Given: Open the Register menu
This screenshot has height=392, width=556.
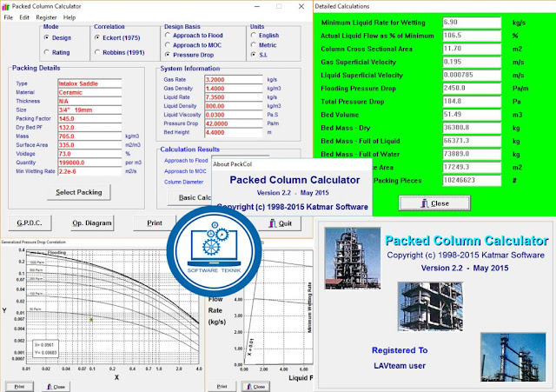Looking at the screenshot, I should pos(46,17).
